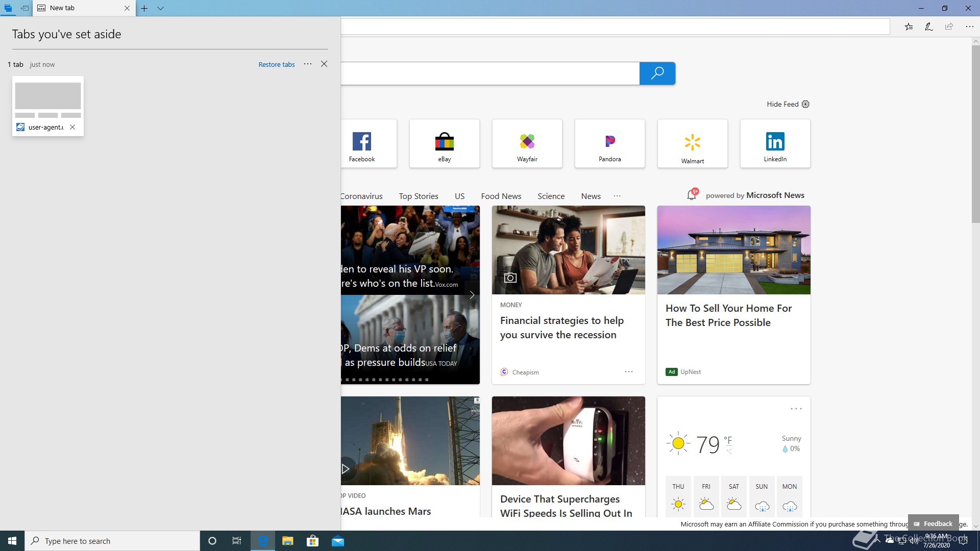Click the Feedback button
Screen dimensions: 980x551
(x=933, y=523)
